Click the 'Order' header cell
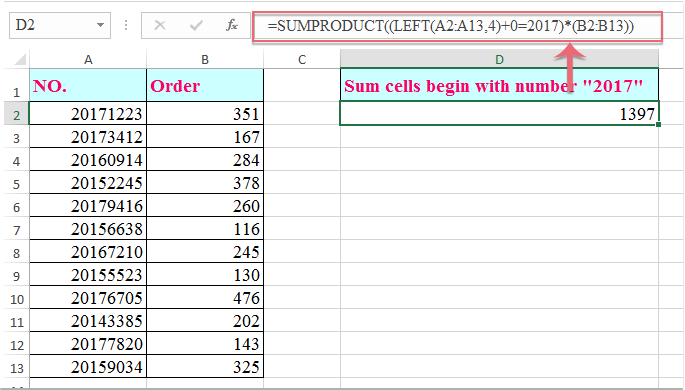The height and width of the screenshot is (390, 685). point(205,86)
